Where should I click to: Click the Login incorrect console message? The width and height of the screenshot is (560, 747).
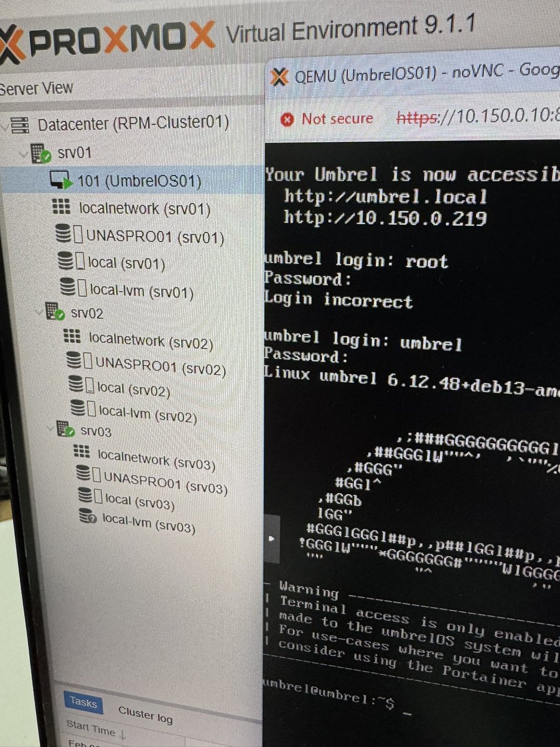338,300
